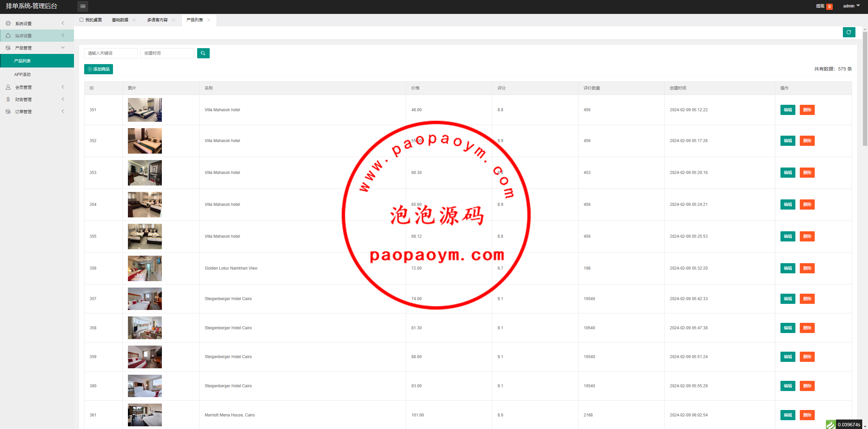The width and height of the screenshot is (868, 429).
Task: Click the 订单管理 box icon
Action: pos(8,112)
